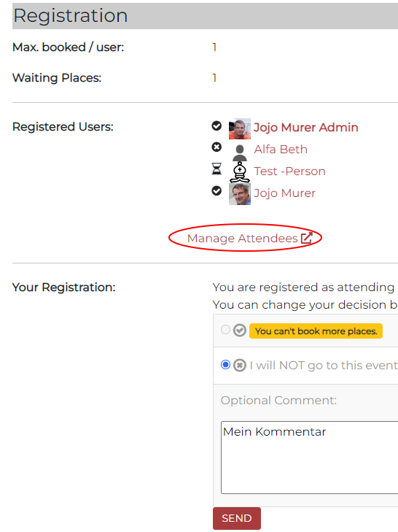Click into the Optional Comment text area
Viewport: 398px width, 532px height.
click(309, 458)
